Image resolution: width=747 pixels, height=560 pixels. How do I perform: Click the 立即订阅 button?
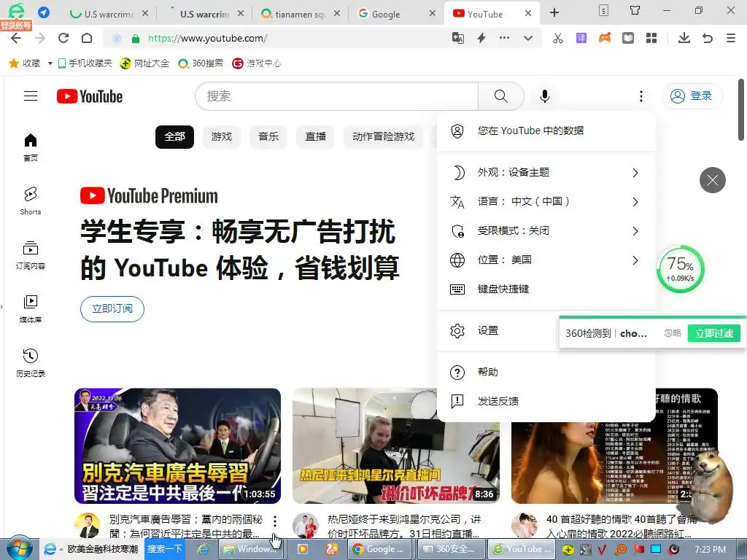tap(112, 308)
